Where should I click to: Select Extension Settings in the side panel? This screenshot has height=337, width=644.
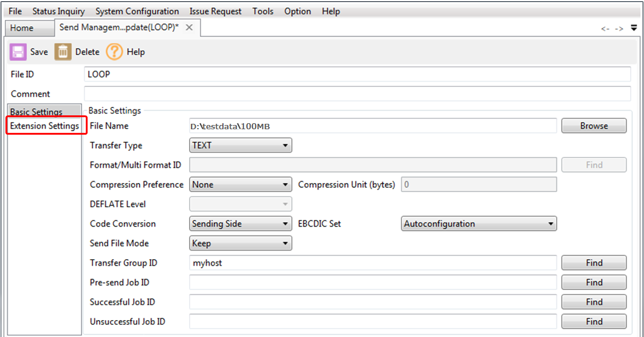tap(44, 126)
